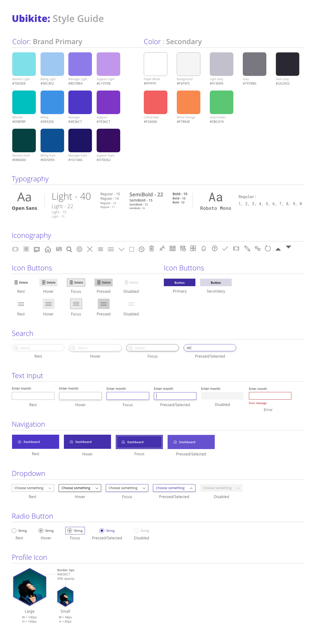
Task: Click the Rest state Dashboard navigation item
Action: 36,442
